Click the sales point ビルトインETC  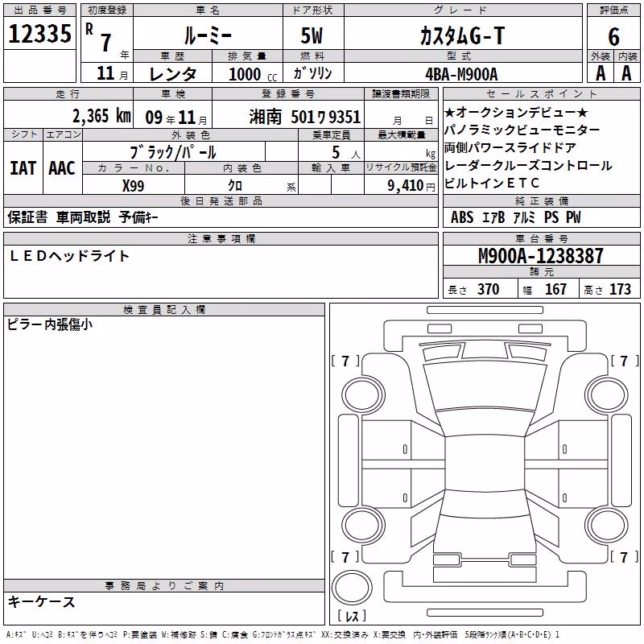pyautogui.click(x=492, y=184)
